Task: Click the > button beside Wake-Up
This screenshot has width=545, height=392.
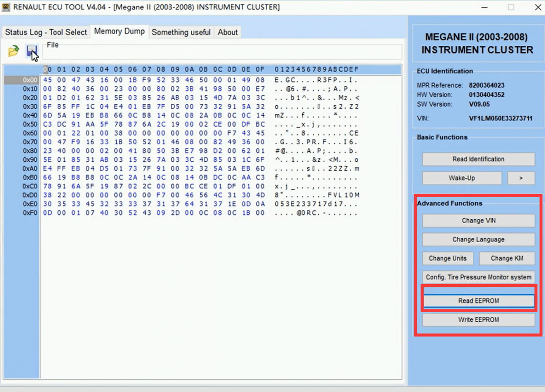Action: pyautogui.click(x=521, y=178)
